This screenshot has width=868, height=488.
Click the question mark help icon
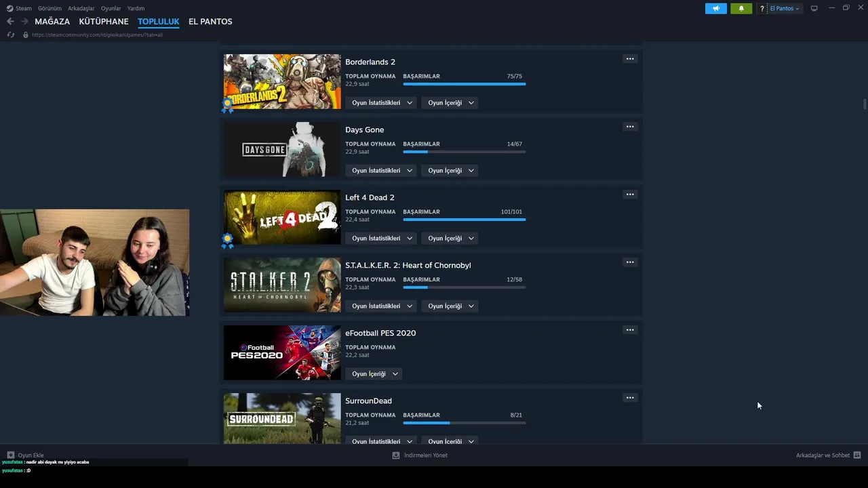click(762, 9)
